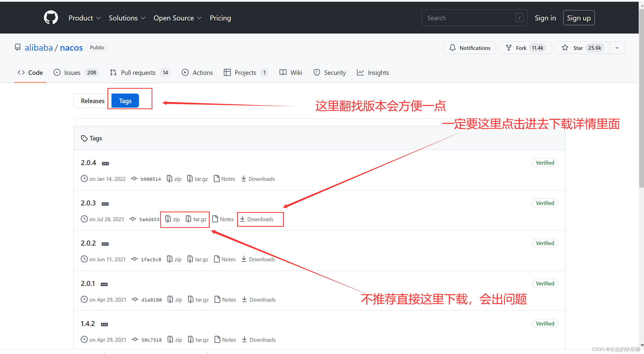Viewport: 644px width, 354px height.
Task: Open commit b900514
Action: tap(151, 179)
